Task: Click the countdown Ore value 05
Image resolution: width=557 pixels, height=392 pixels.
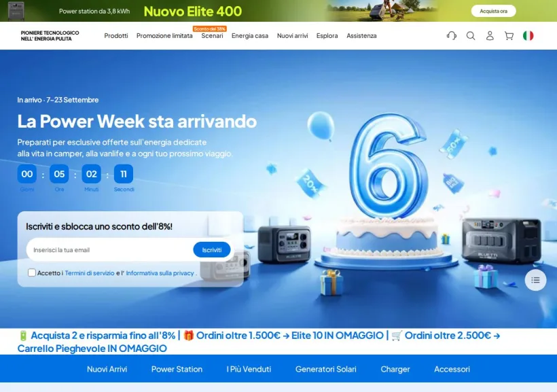Action: tap(59, 174)
